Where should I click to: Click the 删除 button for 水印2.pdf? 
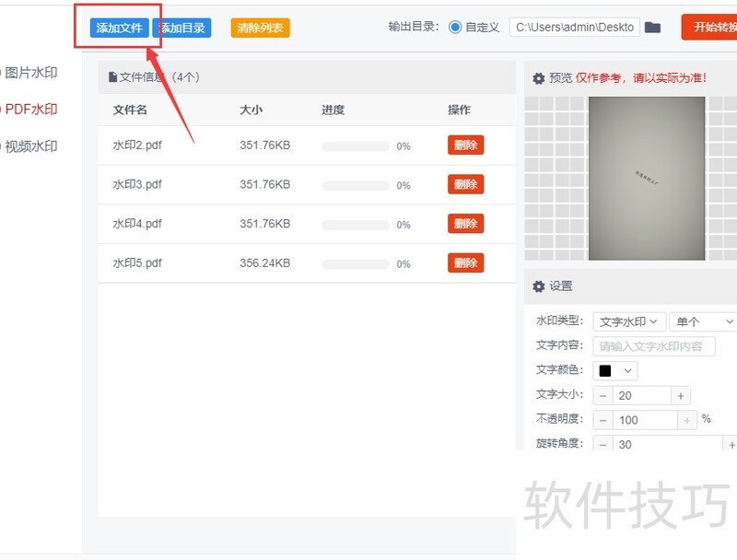pos(465,145)
